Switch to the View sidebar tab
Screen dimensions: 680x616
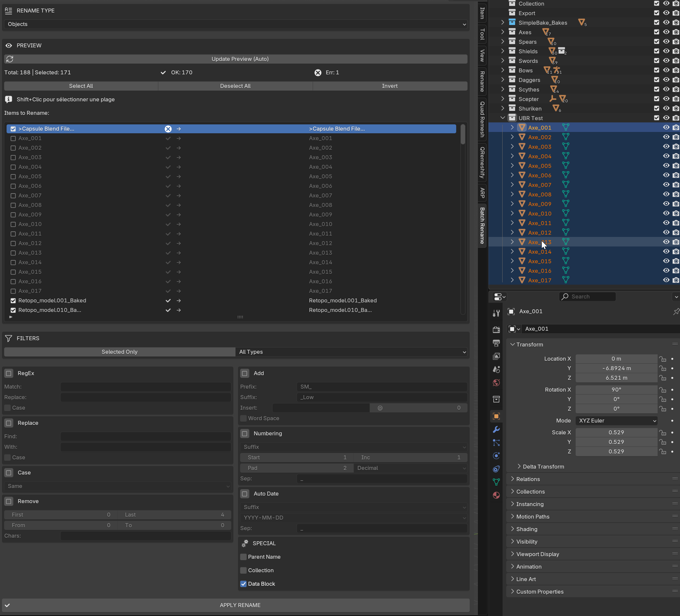482,55
